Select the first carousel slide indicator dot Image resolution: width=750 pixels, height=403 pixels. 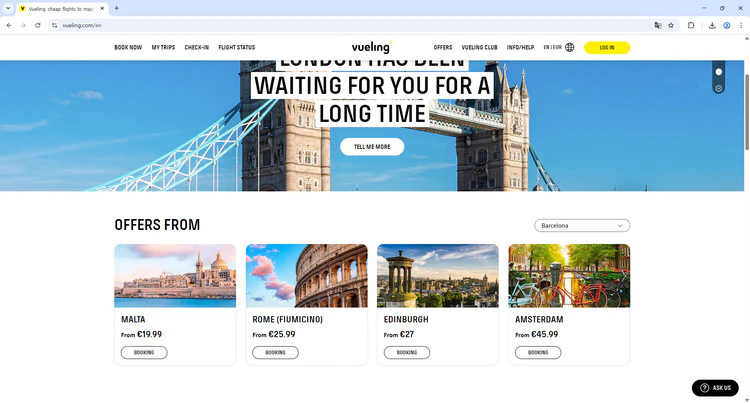(718, 72)
